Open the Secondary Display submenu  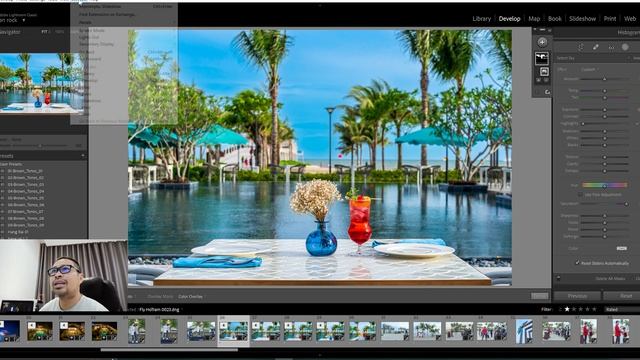click(96, 44)
